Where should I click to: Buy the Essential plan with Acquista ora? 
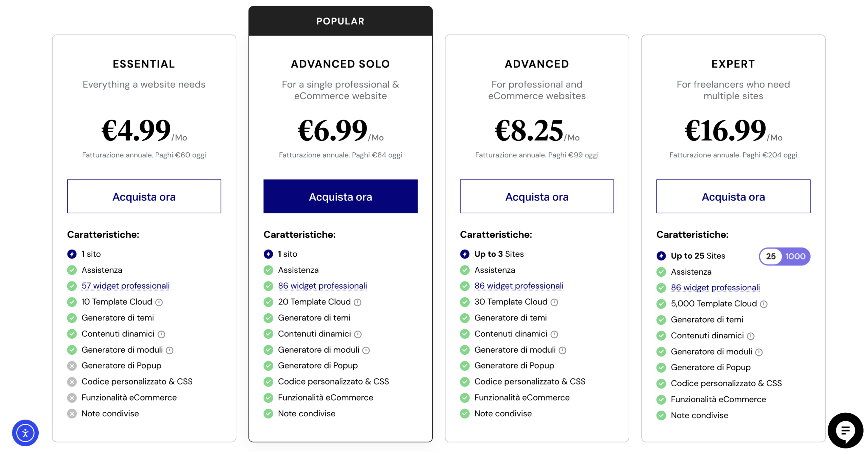(144, 196)
